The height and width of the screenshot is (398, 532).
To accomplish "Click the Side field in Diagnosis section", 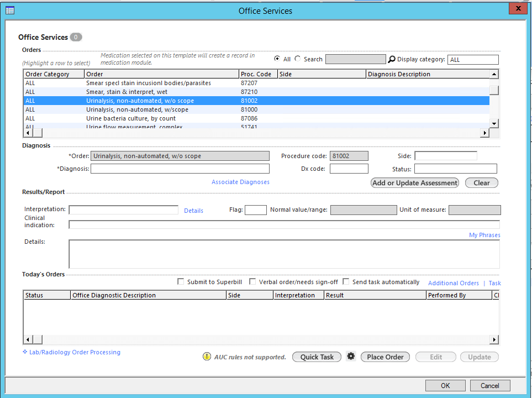I will 446,156.
